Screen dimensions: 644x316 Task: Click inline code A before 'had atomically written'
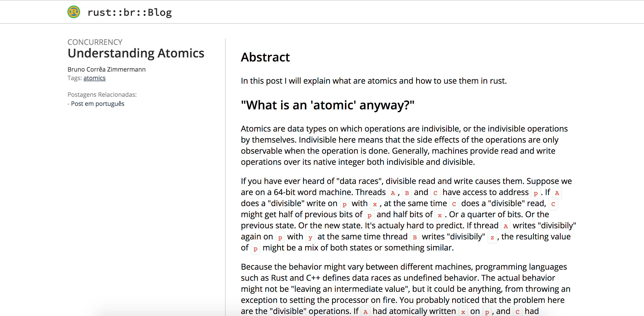click(365, 312)
